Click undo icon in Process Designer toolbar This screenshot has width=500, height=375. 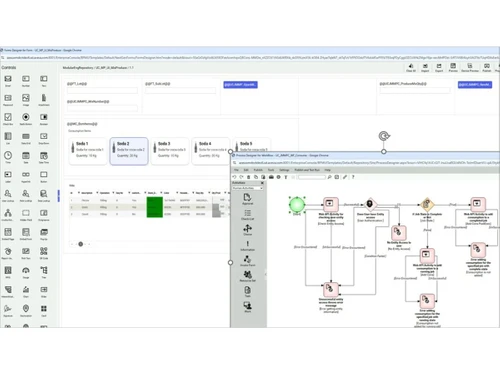(234, 177)
